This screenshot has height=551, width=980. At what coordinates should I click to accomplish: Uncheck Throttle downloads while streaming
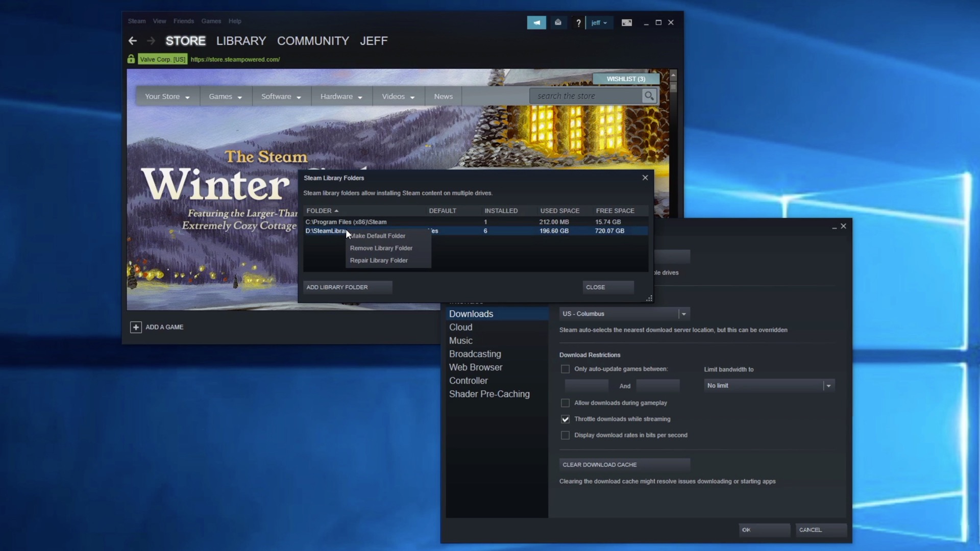click(565, 419)
